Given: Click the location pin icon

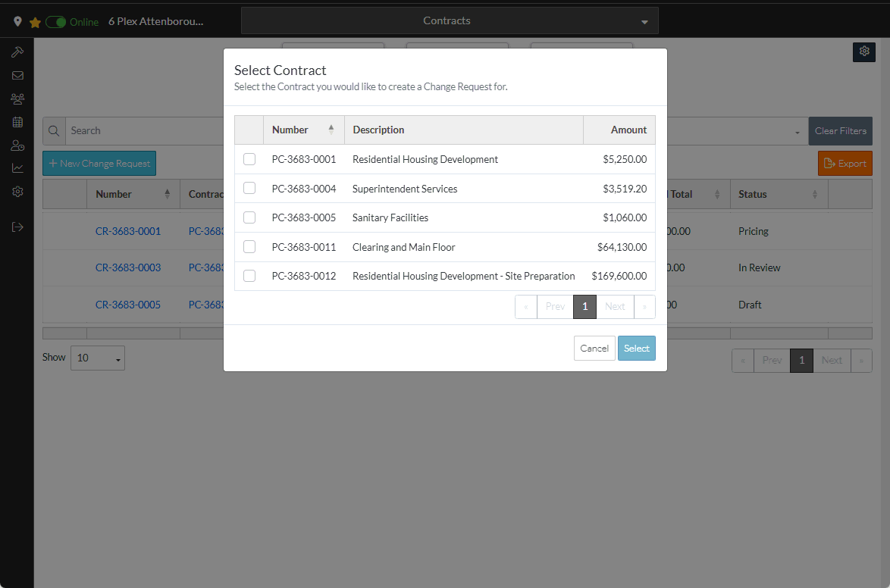Looking at the screenshot, I should pyautogui.click(x=18, y=22).
